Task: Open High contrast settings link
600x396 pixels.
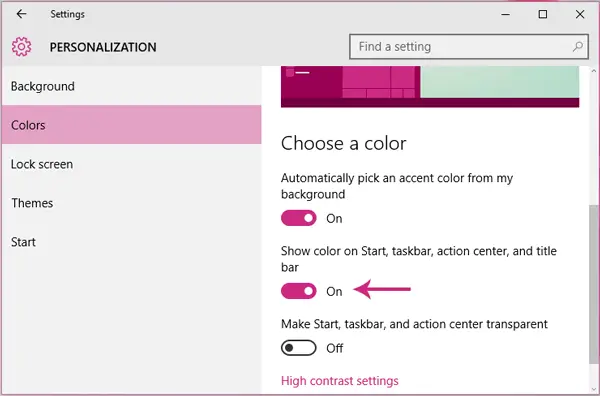Action: (339, 381)
